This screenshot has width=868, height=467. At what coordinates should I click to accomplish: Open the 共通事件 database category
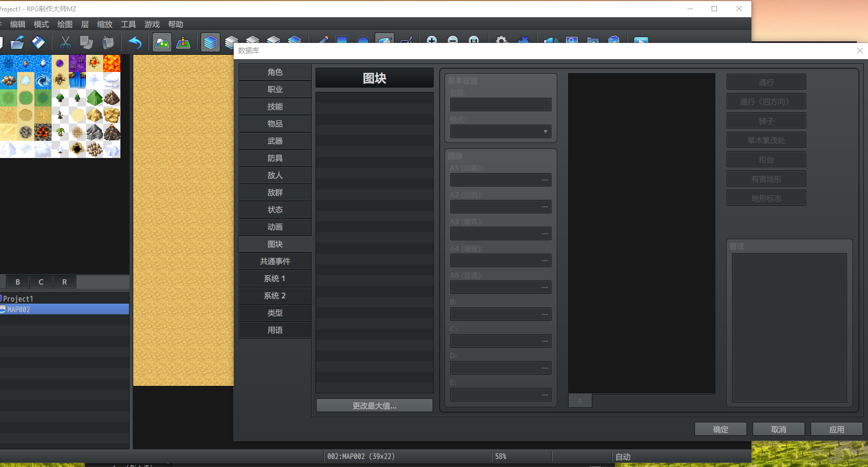tap(275, 261)
